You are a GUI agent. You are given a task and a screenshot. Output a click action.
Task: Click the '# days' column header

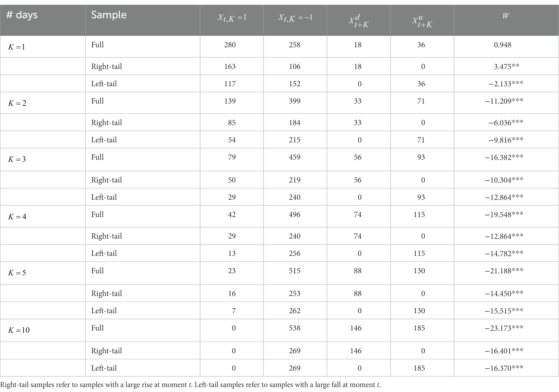pyautogui.click(x=22, y=15)
